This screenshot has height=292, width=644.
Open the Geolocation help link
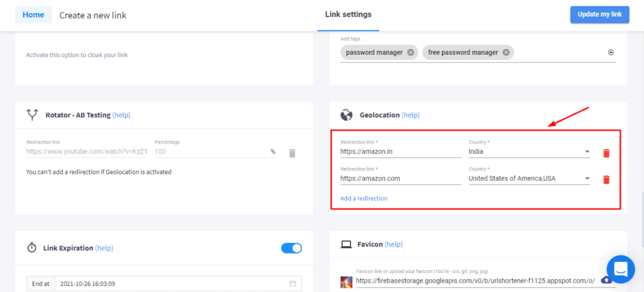click(410, 115)
